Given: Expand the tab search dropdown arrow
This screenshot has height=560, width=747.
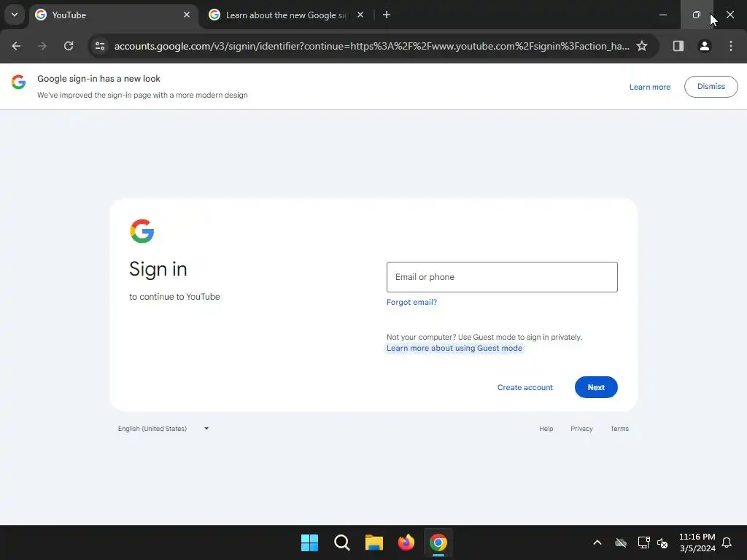Looking at the screenshot, I should (15, 15).
